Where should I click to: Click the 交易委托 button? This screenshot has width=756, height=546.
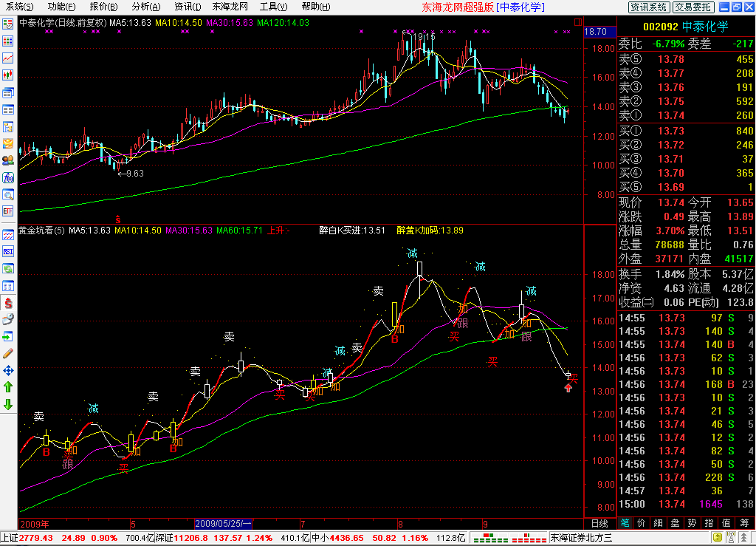coord(693,7)
